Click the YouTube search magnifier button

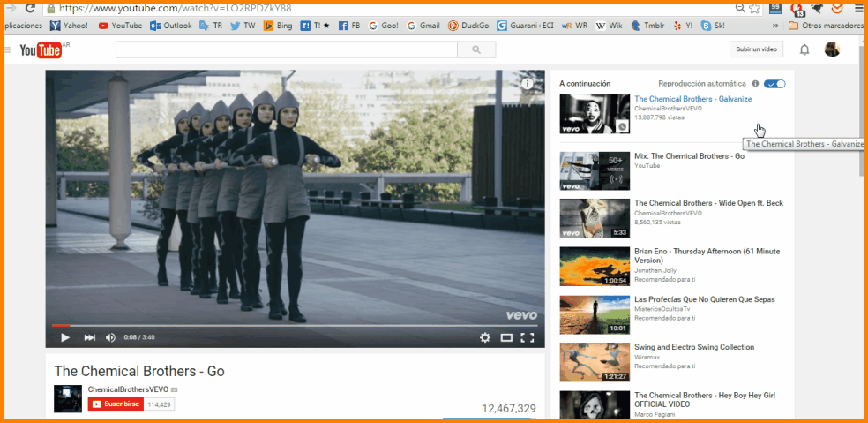pos(476,50)
